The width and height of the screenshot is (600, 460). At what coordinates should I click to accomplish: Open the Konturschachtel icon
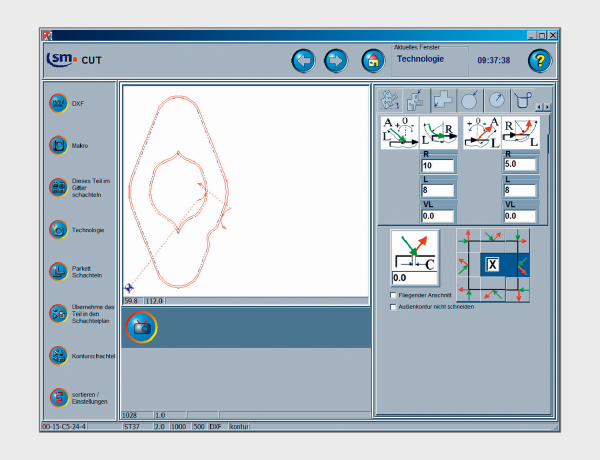pyautogui.click(x=58, y=354)
